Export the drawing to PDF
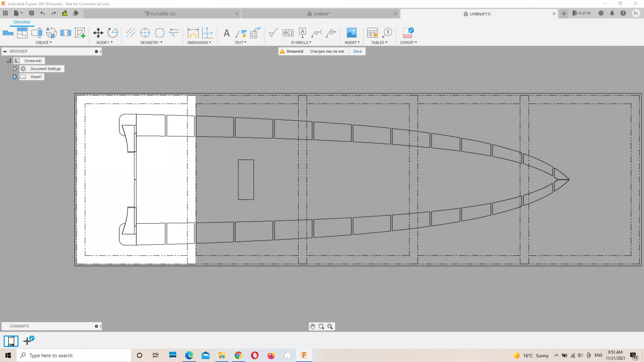Screen dimensions: 644x362 (408, 33)
